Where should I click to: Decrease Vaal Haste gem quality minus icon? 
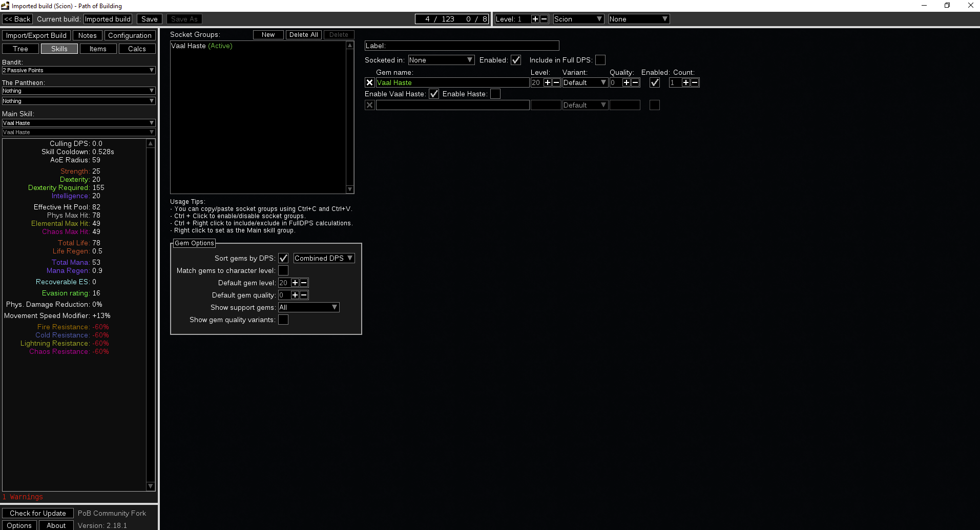635,82
